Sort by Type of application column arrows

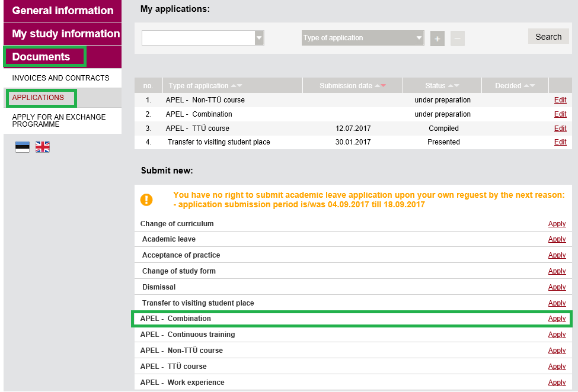(237, 86)
